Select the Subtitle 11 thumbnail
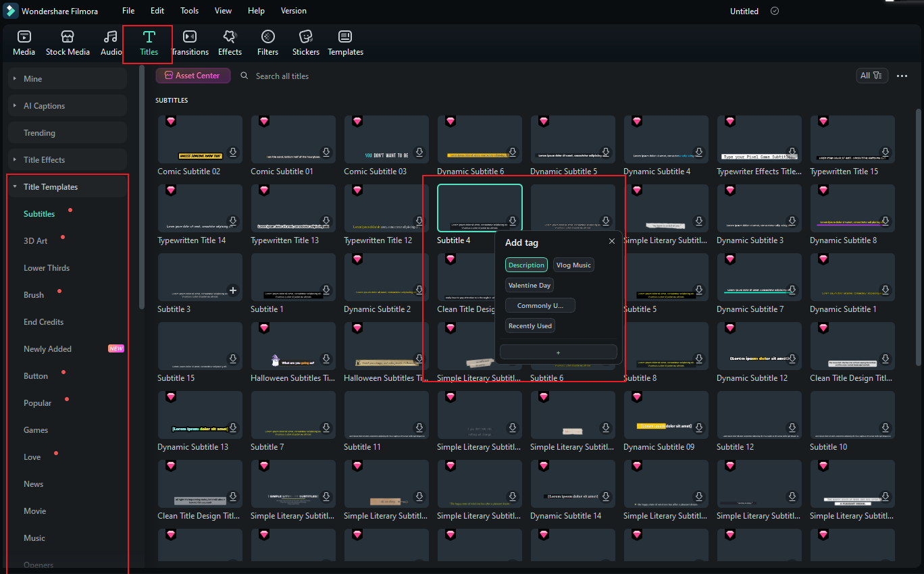This screenshot has width=924, height=574. pyautogui.click(x=386, y=415)
